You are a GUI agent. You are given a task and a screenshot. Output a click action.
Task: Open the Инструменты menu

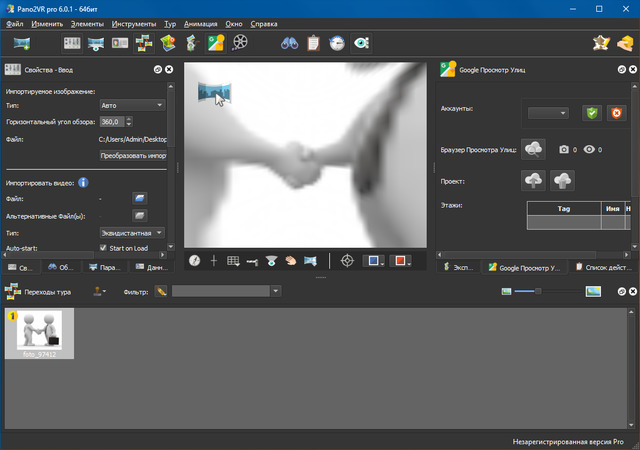coord(133,21)
